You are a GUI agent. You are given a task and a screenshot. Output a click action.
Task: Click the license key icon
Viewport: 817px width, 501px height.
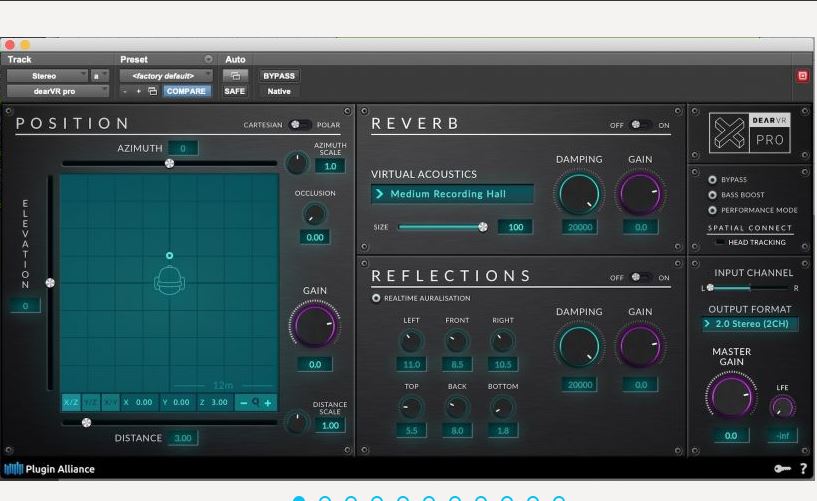coord(782,469)
